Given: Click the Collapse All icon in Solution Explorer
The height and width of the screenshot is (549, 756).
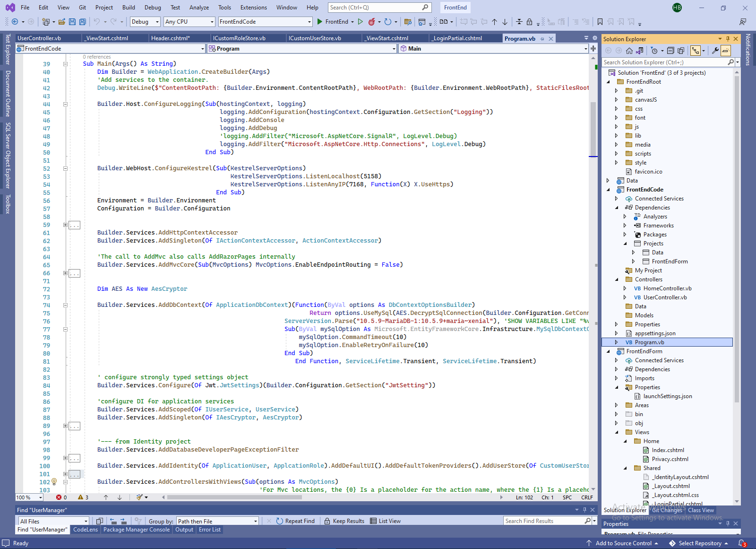Looking at the screenshot, I should 671,51.
